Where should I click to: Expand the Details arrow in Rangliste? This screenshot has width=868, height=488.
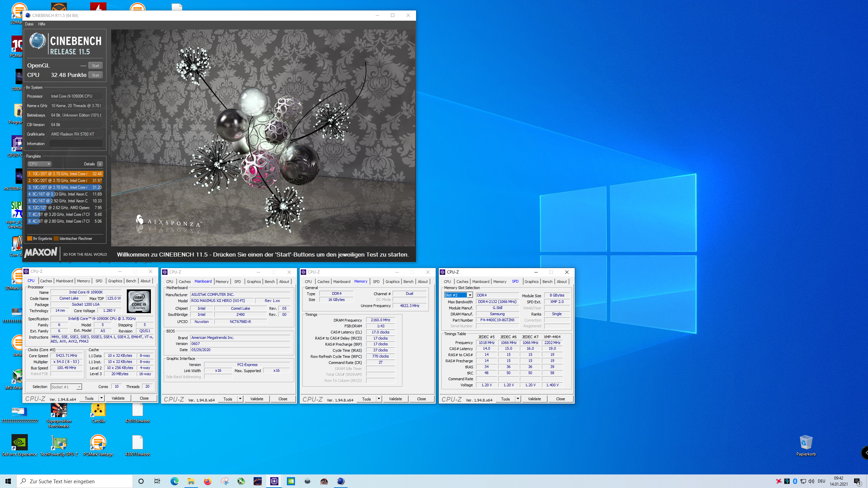[100, 164]
